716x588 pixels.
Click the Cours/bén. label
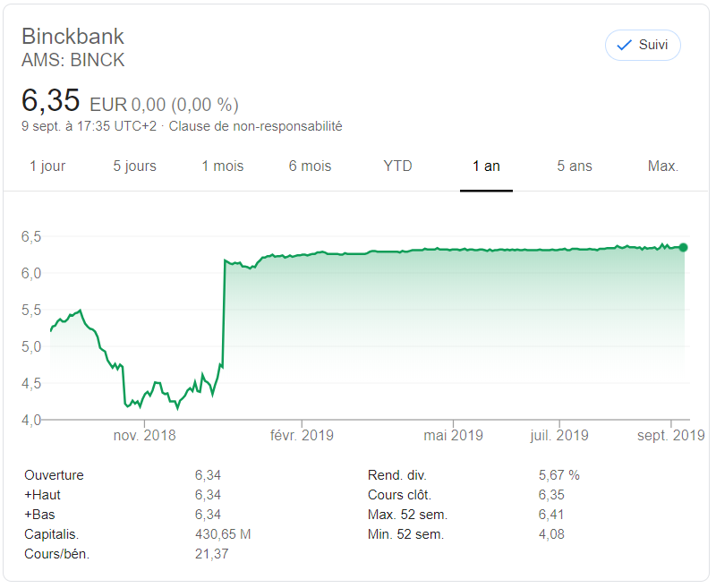(56, 554)
